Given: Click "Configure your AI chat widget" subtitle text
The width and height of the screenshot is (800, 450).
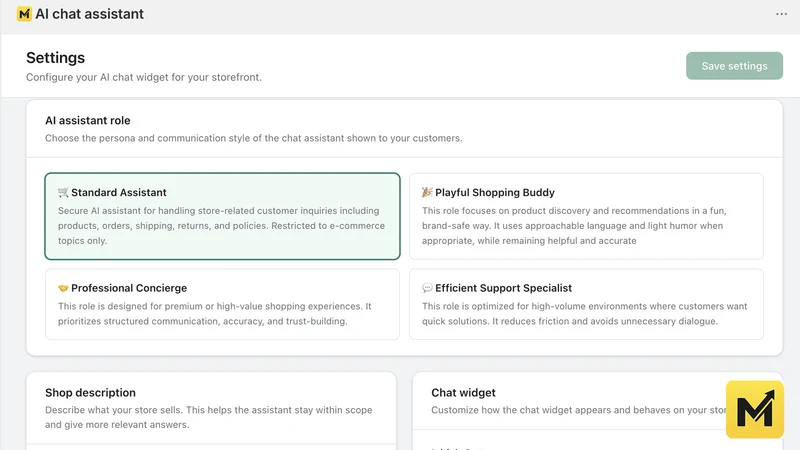Looking at the screenshot, I should [x=144, y=77].
